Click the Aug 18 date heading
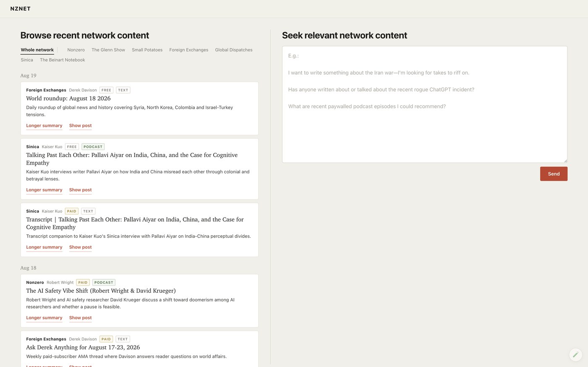This screenshot has height=367, width=588. pyautogui.click(x=29, y=268)
